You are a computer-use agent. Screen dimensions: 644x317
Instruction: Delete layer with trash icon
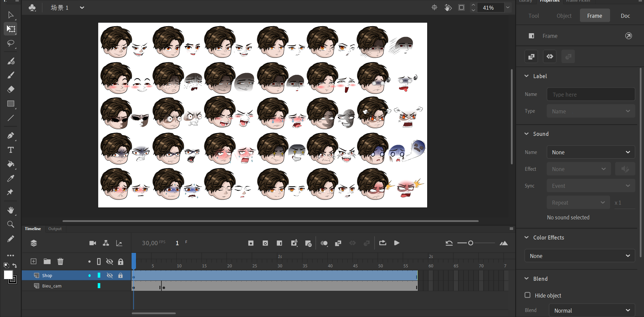click(60, 261)
